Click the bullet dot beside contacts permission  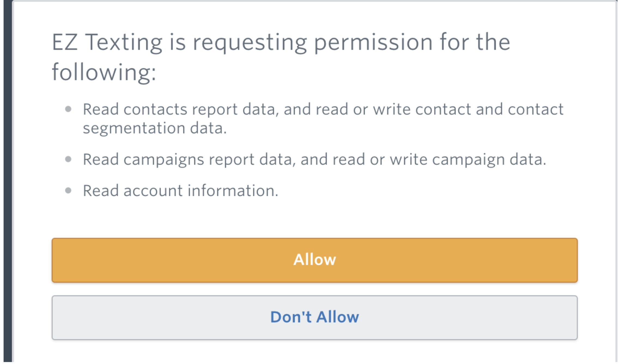pyautogui.click(x=68, y=109)
